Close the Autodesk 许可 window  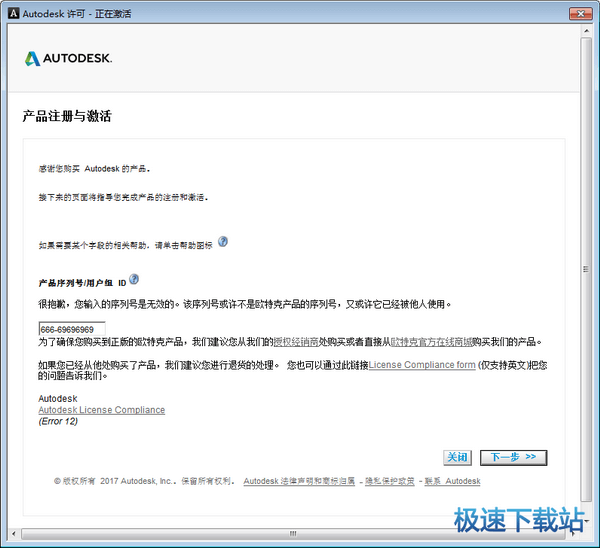[x=577, y=14]
